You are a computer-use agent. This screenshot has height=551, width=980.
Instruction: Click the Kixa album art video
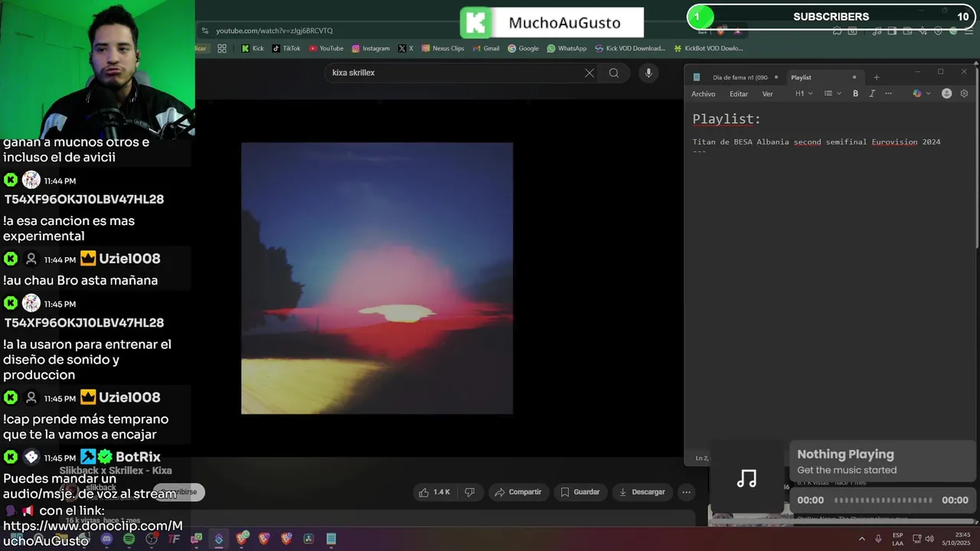377,278
